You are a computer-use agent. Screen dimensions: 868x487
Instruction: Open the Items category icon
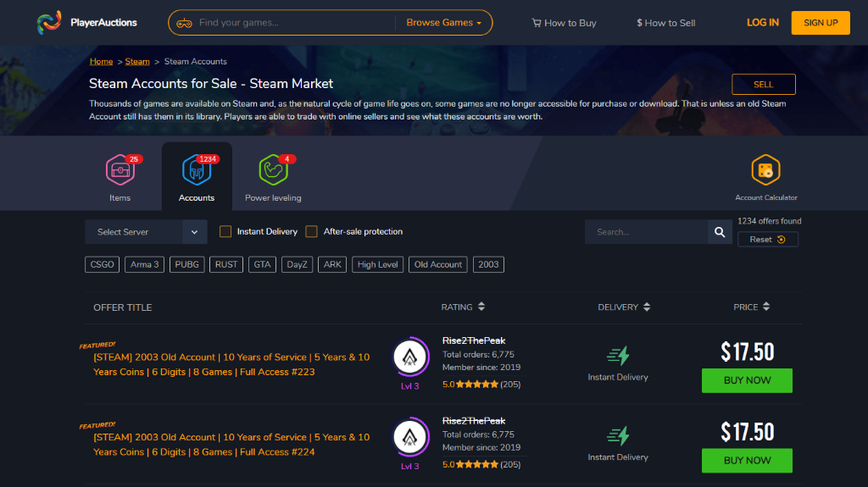120,170
